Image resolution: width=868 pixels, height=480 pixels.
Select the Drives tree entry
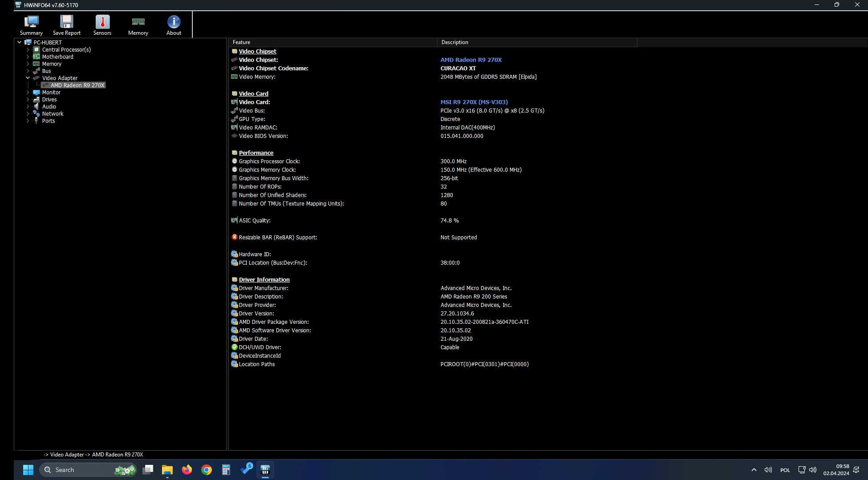49,99
